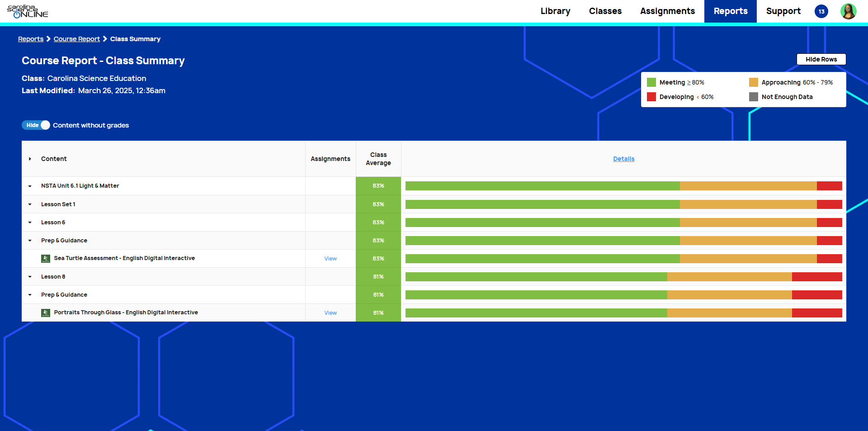Screen dimensions: 868x431
Task: View assignments for Sea Turtle Assessment
Action: (330, 259)
